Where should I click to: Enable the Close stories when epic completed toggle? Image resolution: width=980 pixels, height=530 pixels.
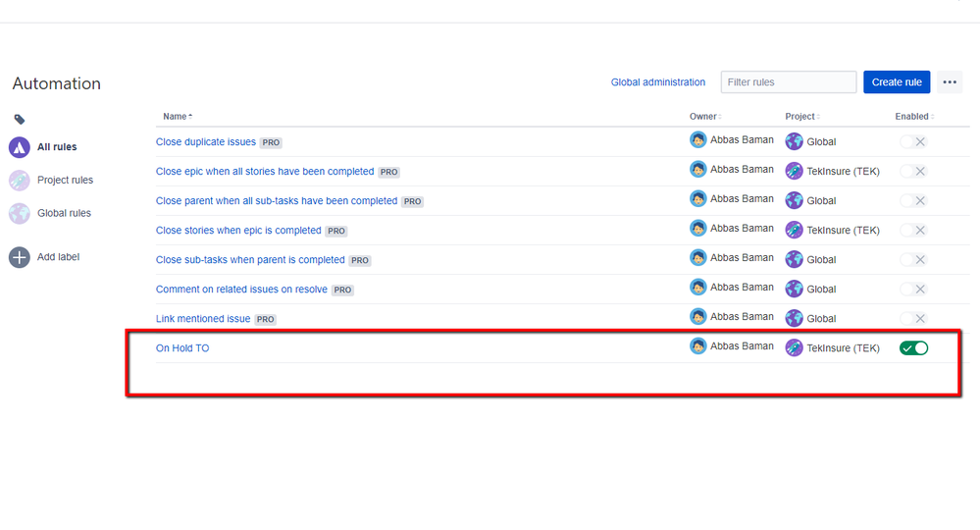click(913, 230)
